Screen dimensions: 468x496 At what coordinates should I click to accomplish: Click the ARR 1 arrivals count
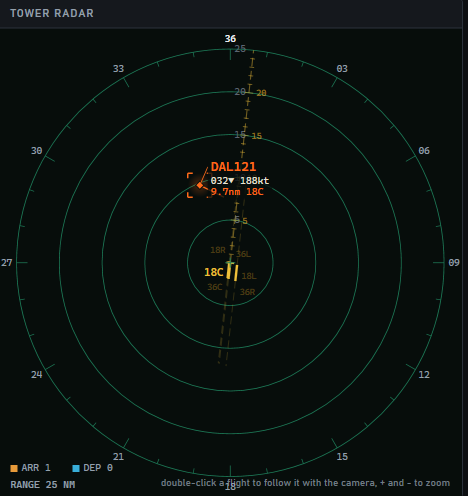(36, 468)
